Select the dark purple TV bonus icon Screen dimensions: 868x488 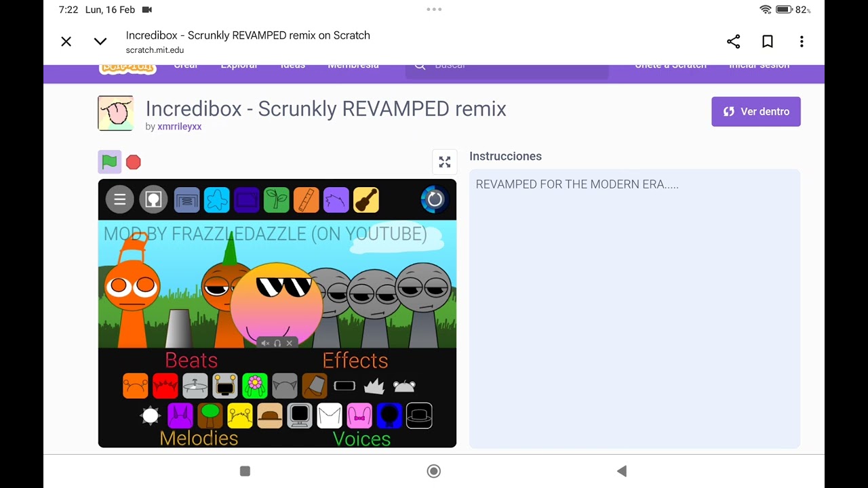(247, 200)
